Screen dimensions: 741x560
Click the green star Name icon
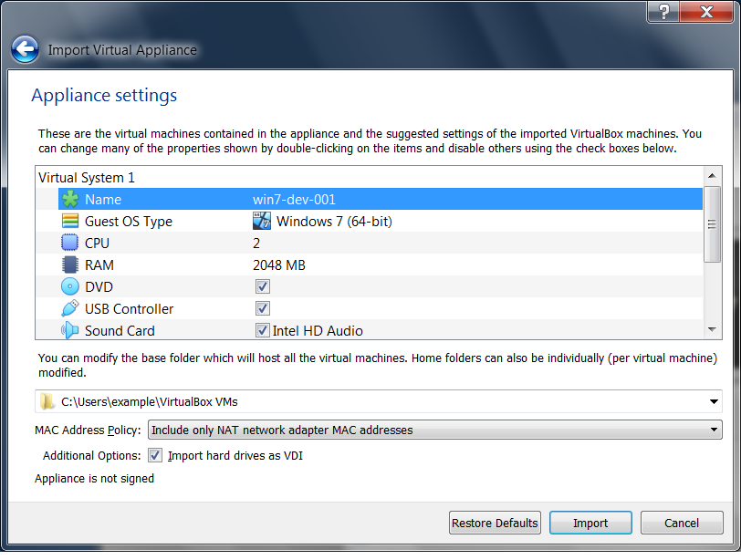coord(70,199)
